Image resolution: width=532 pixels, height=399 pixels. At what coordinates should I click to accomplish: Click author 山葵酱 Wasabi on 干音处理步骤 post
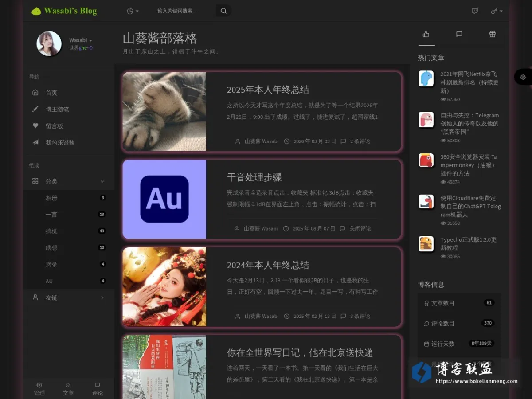click(261, 229)
